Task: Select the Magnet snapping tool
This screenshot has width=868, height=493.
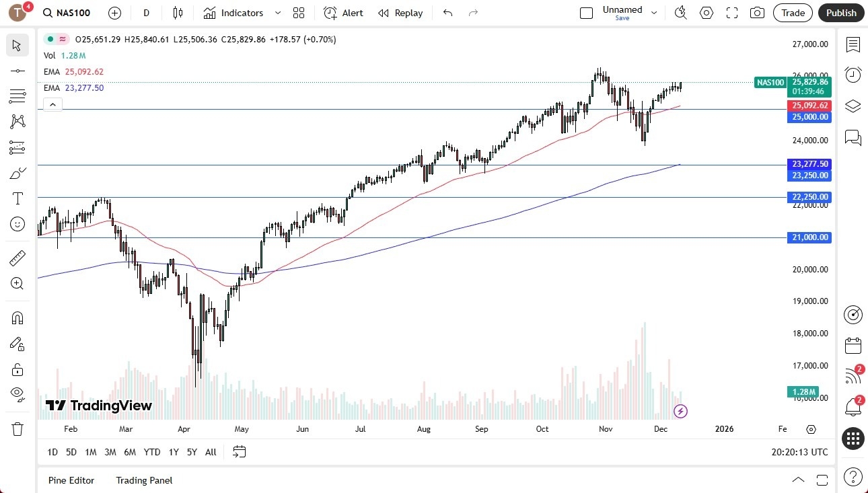Action: [17, 317]
